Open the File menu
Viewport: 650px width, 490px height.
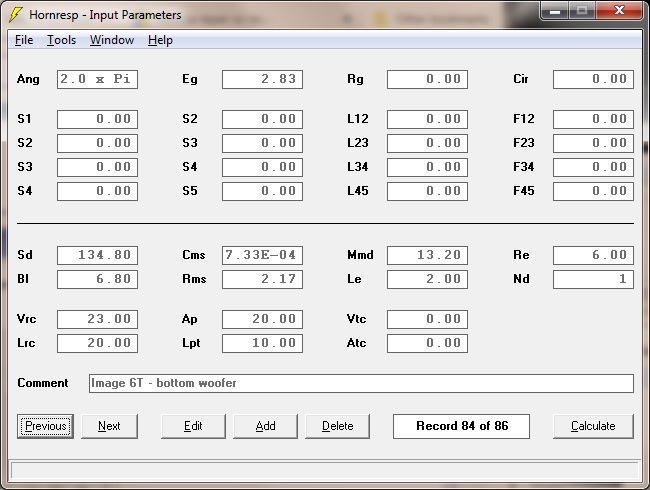point(24,40)
